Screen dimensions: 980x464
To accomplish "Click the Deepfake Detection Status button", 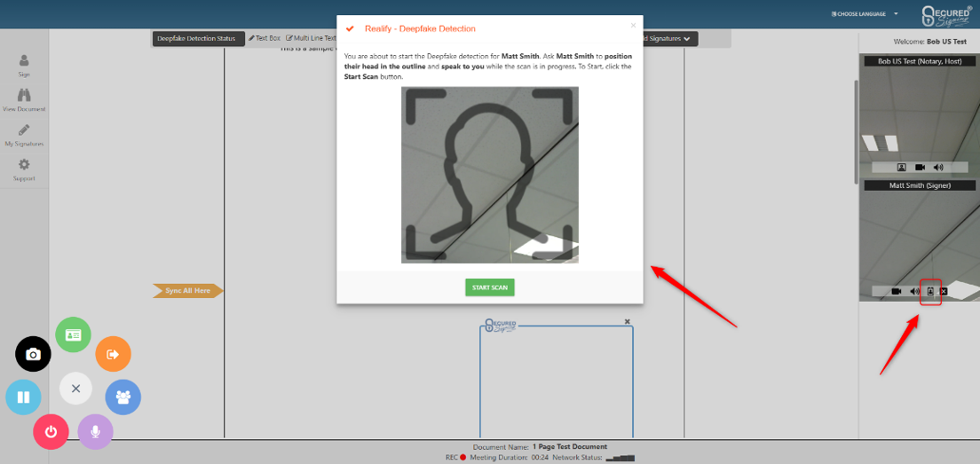I will (x=196, y=39).
